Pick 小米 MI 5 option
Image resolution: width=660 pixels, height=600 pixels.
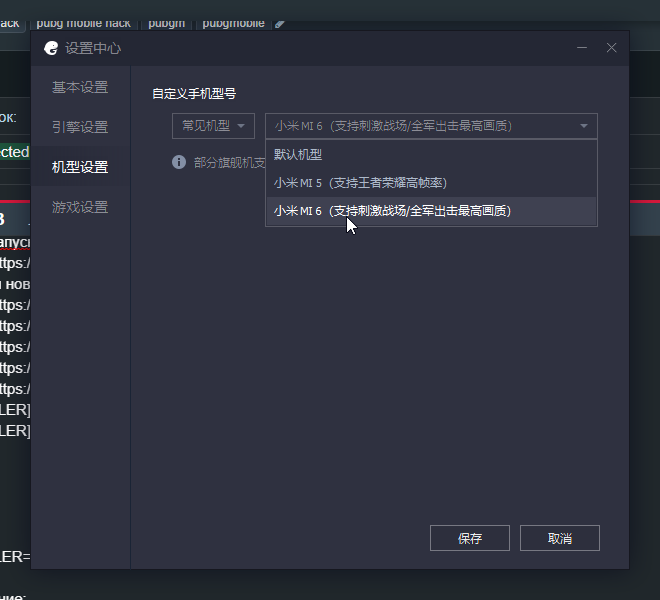point(431,183)
